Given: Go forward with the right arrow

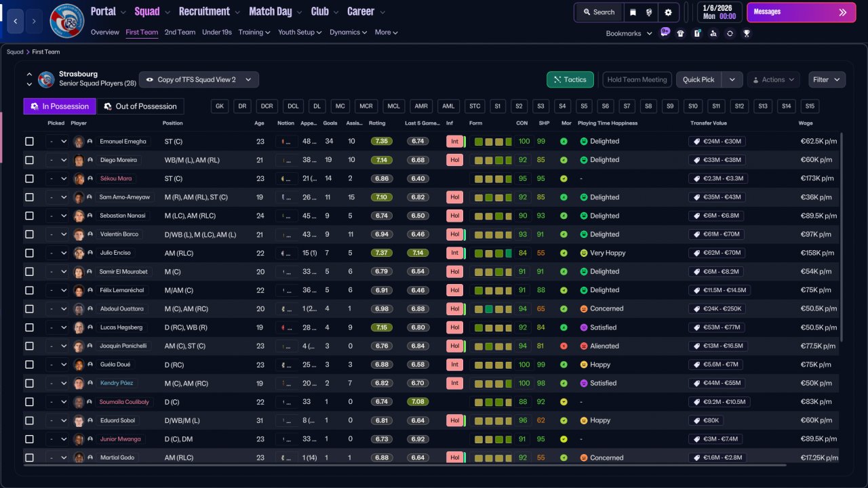Looking at the screenshot, I should click(35, 21).
